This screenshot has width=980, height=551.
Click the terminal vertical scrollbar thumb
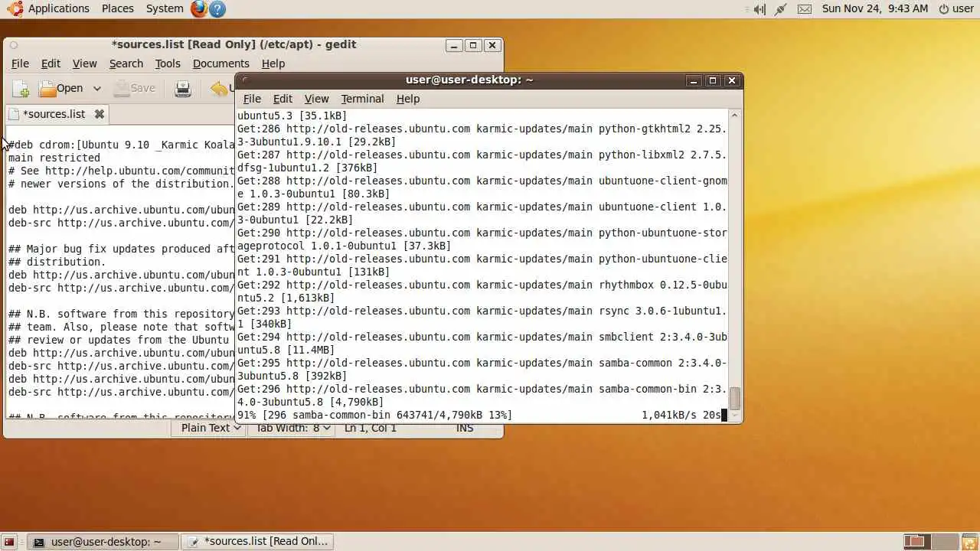pos(734,399)
